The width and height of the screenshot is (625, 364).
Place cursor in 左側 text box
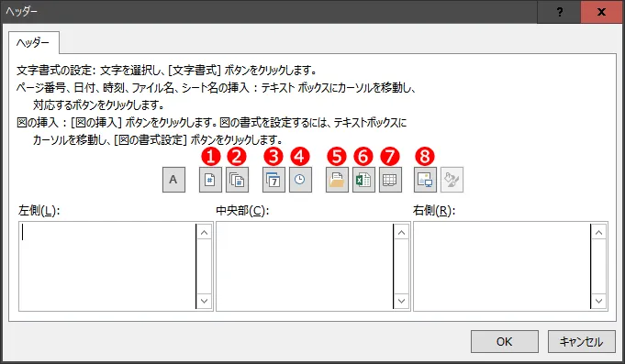[x=107, y=267]
